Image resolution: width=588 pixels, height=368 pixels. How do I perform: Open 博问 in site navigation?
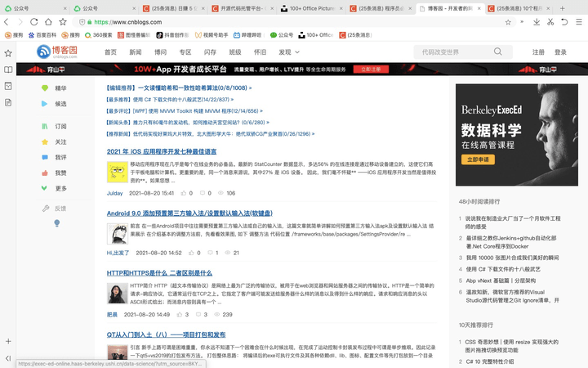161,52
